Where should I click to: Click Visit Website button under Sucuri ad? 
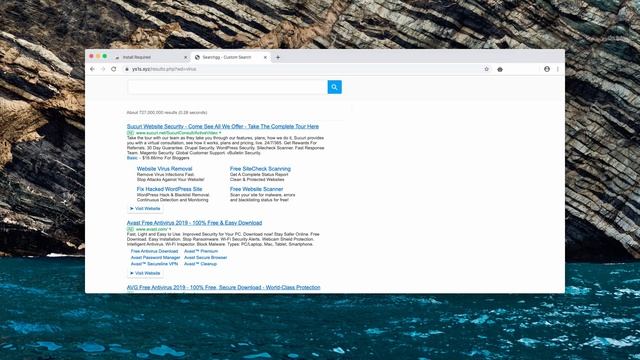pos(145,209)
